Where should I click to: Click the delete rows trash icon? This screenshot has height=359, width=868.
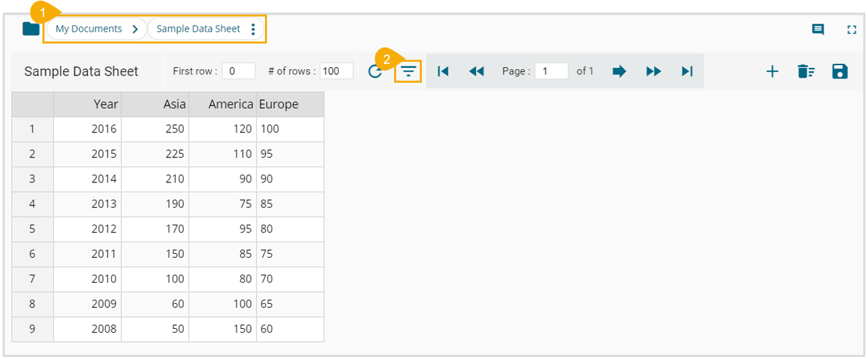(x=805, y=72)
